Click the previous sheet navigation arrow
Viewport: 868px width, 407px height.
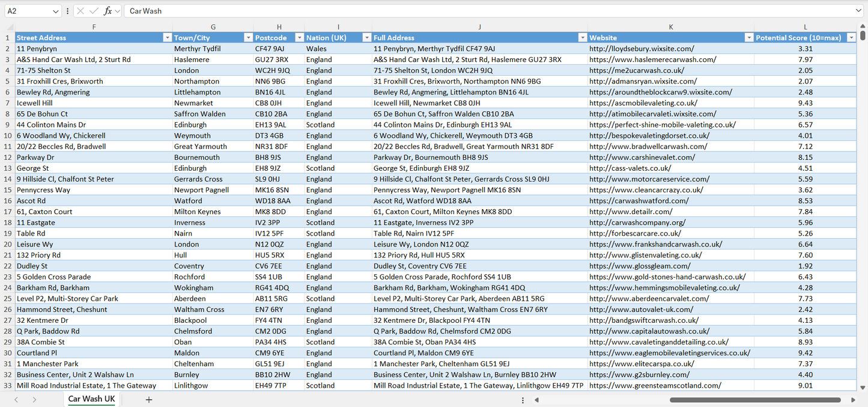click(16, 399)
